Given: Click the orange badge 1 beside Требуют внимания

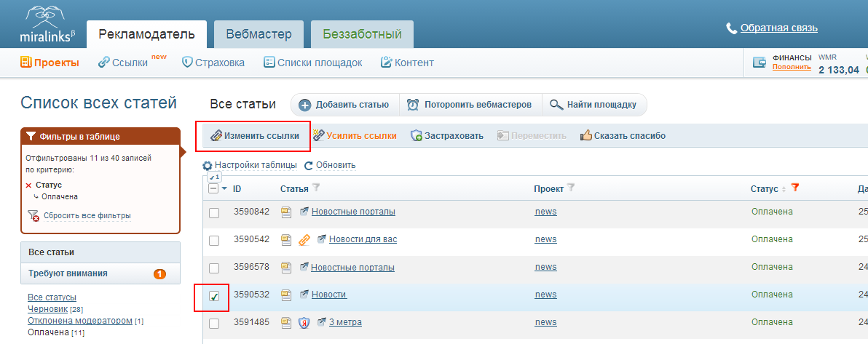Looking at the screenshot, I should tap(160, 273).
